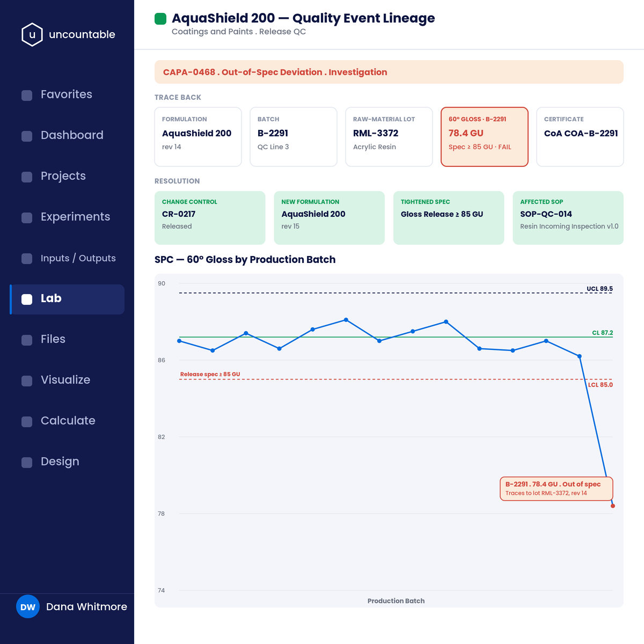This screenshot has width=644, height=644.
Task: Click the Design sidebar icon
Action: point(27,463)
